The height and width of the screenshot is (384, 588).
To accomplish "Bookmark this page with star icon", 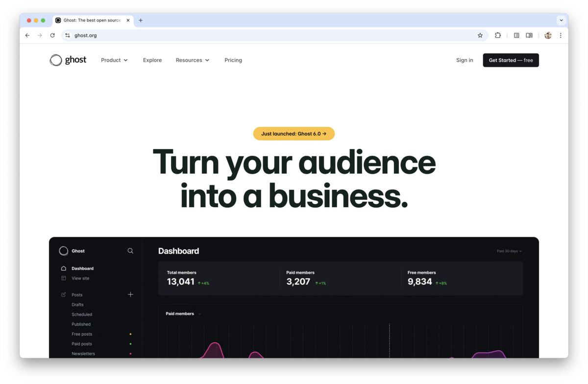I will tap(480, 35).
